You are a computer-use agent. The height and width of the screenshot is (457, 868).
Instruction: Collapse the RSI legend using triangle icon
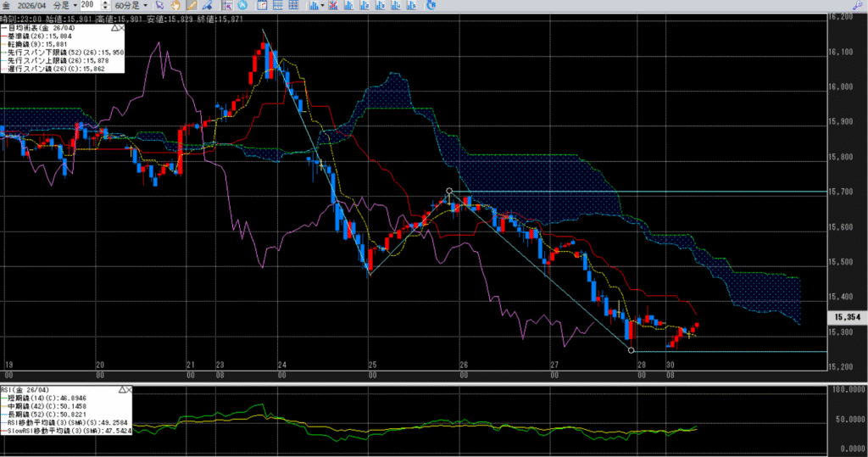point(122,390)
